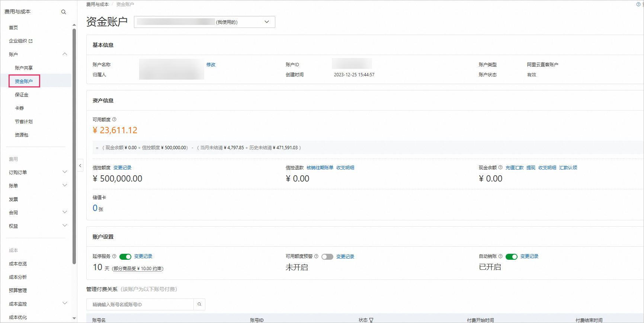
Task: Open 节省计划 in sidebar
Action: point(24,121)
